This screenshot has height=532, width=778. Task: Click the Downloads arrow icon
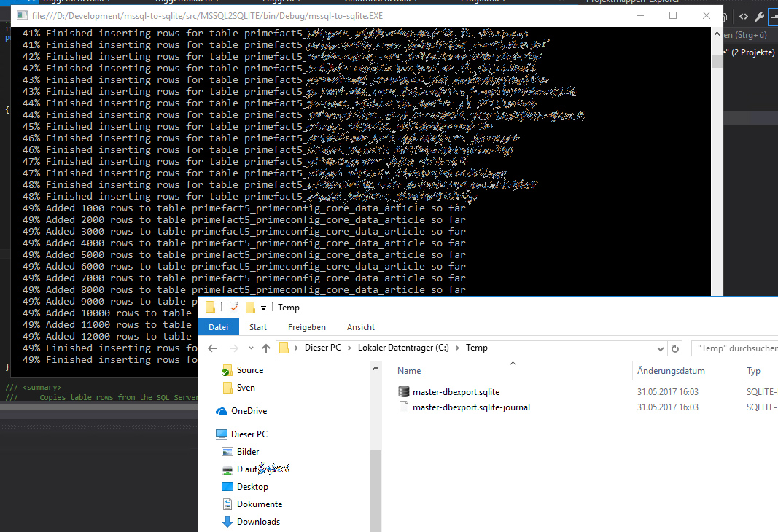click(227, 522)
